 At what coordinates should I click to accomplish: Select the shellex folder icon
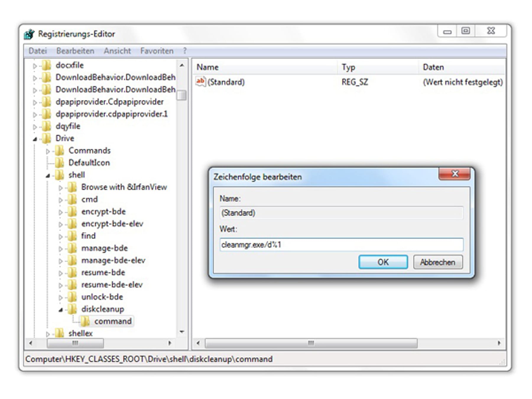point(59,333)
